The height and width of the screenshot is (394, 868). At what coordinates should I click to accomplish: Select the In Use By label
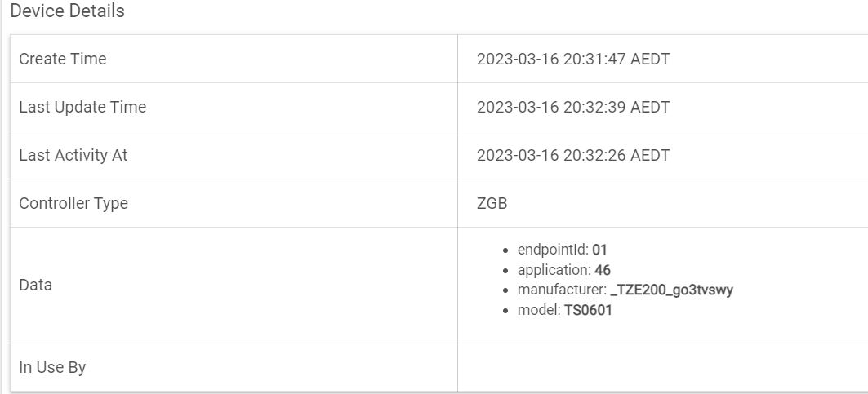(x=52, y=367)
